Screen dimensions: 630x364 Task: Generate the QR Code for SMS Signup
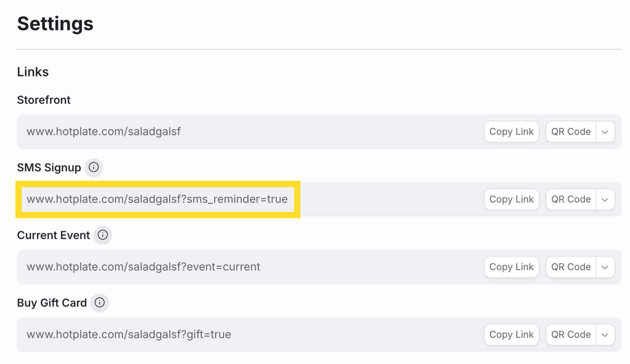point(570,199)
